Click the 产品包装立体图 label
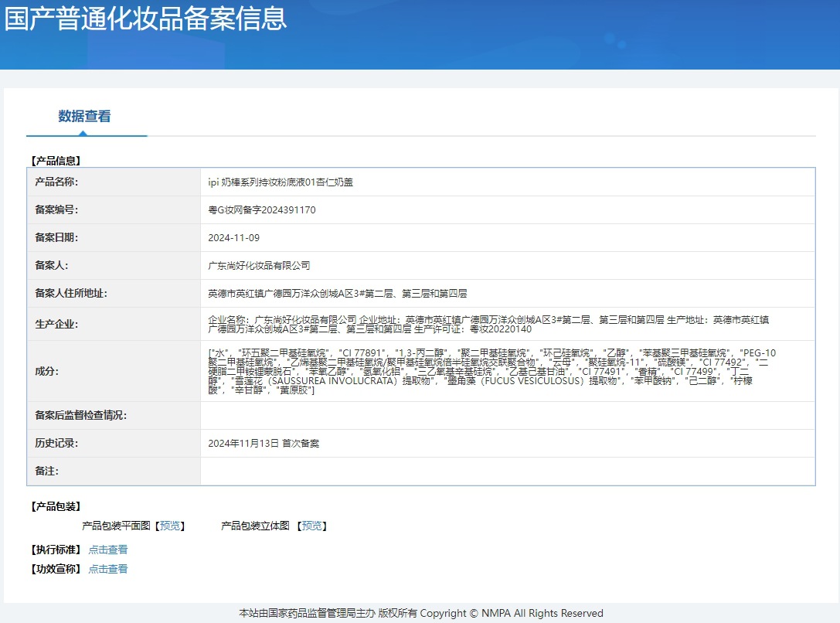The image size is (840, 623). pyautogui.click(x=256, y=526)
